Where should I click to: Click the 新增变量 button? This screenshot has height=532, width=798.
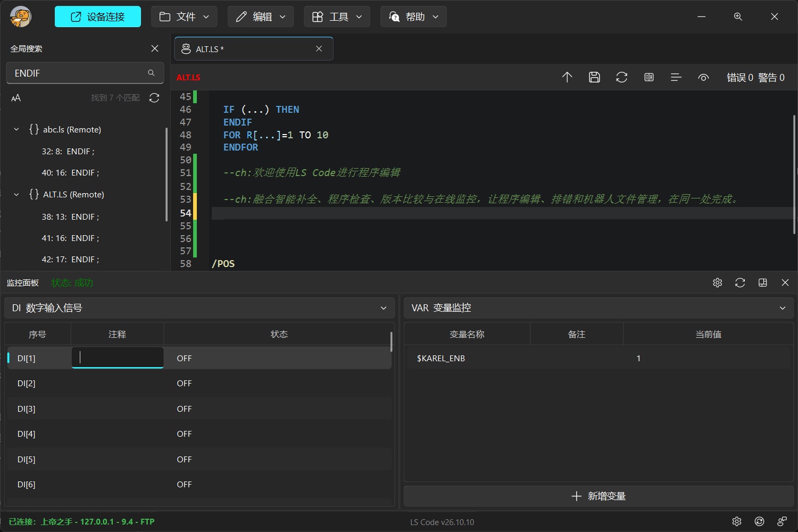(598, 496)
